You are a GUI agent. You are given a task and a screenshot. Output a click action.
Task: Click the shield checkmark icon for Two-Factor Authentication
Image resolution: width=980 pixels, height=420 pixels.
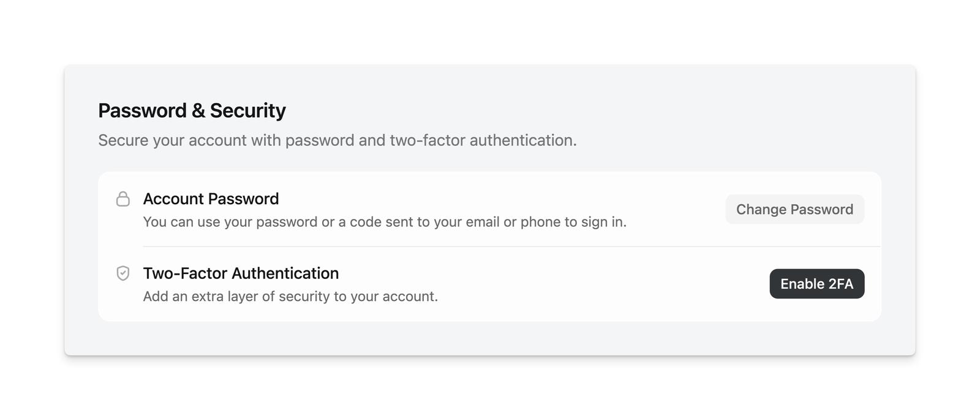point(123,273)
